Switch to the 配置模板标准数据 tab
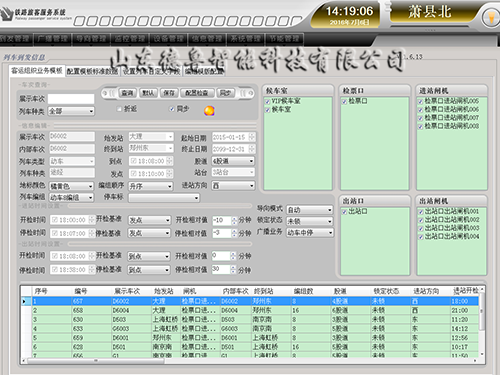The width and height of the screenshot is (500, 375). pyautogui.click(x=92, y=71)
